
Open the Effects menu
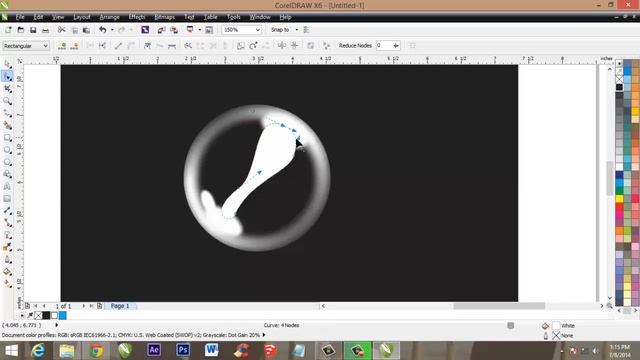137,17
